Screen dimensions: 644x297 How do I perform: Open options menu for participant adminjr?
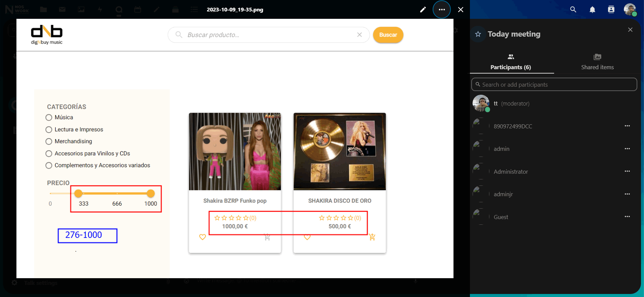627,194
